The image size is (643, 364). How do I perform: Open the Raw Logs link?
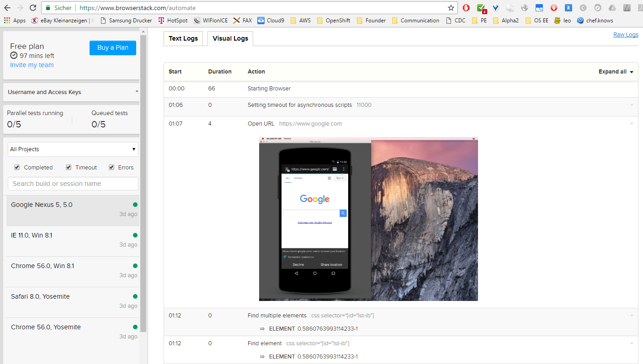[x=626, y=34]
